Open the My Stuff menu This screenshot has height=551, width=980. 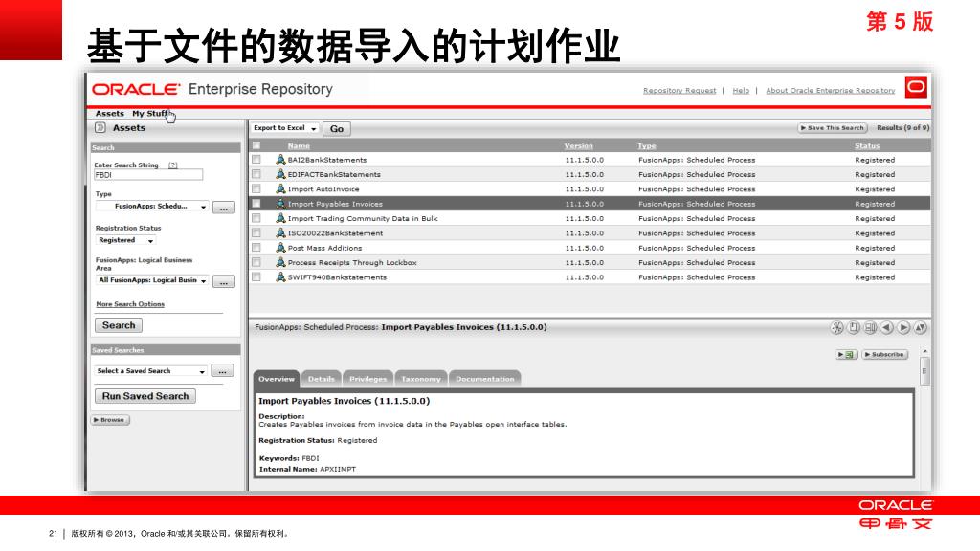[150, 114]
